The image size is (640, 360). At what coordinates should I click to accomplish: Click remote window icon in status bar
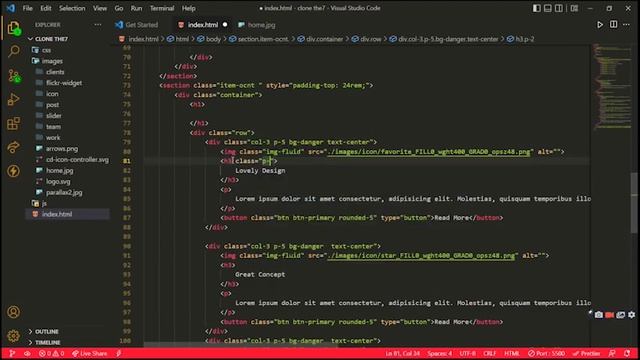tap(11, 353)
